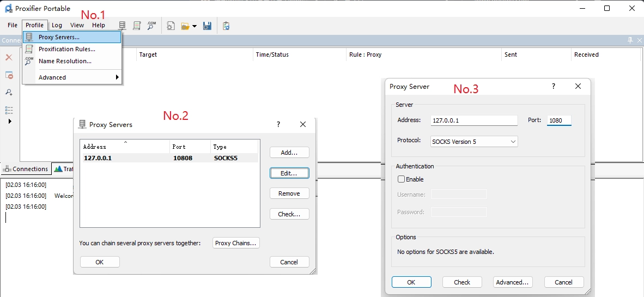The height and width of the screenshot is (297, 644).
Task: Click the Proxy Servers toolbar icon
Action: coord(123,26)
